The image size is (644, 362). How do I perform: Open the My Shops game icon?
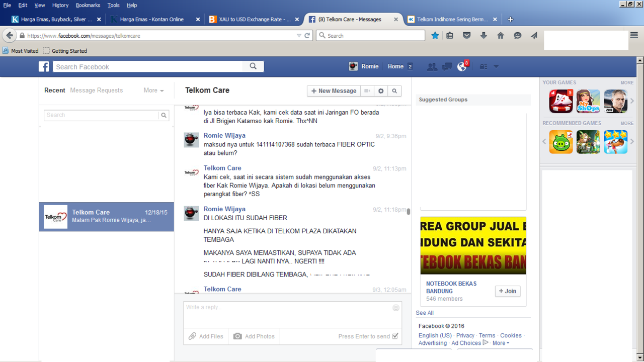588,101
